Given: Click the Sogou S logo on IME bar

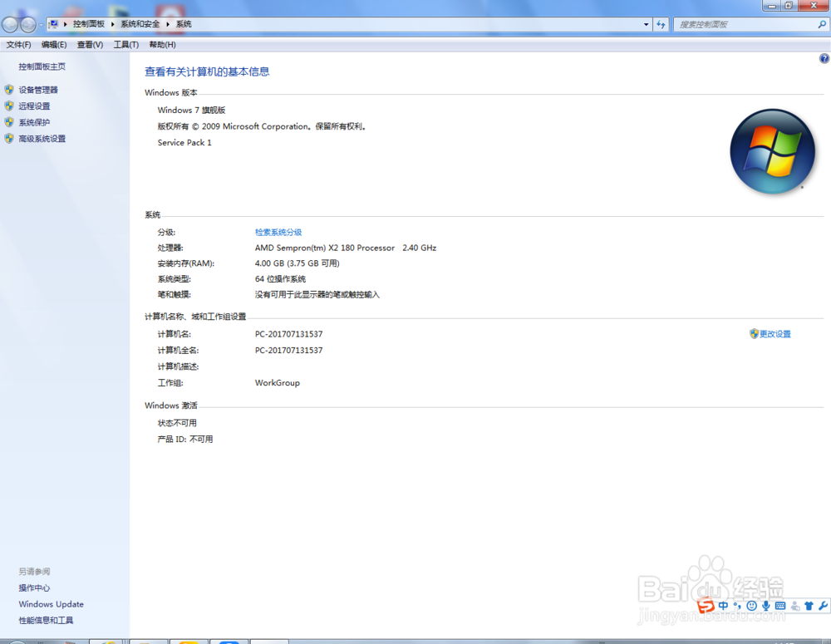Looking at the screenshot, I should 706,605.
